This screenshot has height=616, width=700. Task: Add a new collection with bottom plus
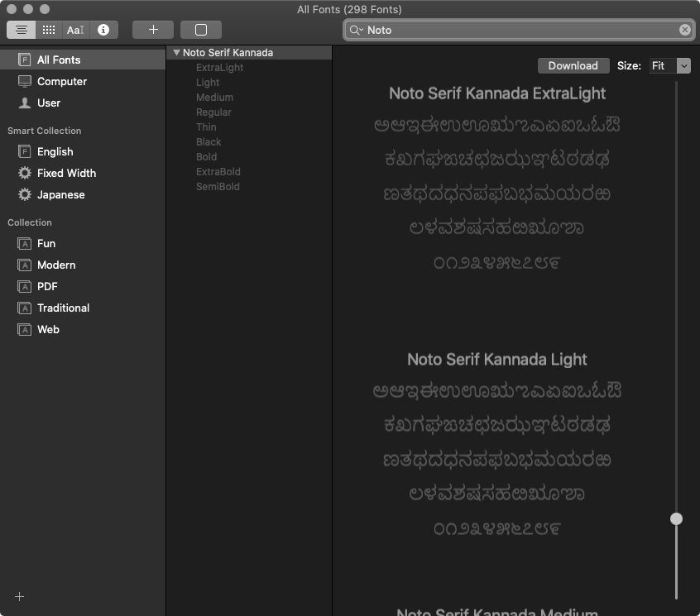(19, 596)
